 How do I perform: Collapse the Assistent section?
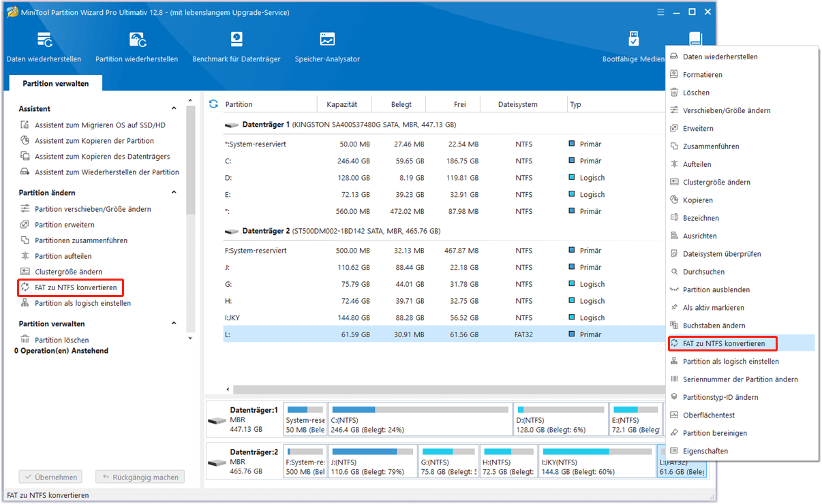174,109
